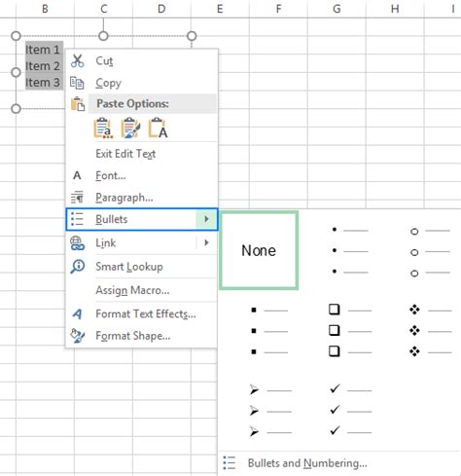Choose the filled round bullet style

(x=348, y=250)
